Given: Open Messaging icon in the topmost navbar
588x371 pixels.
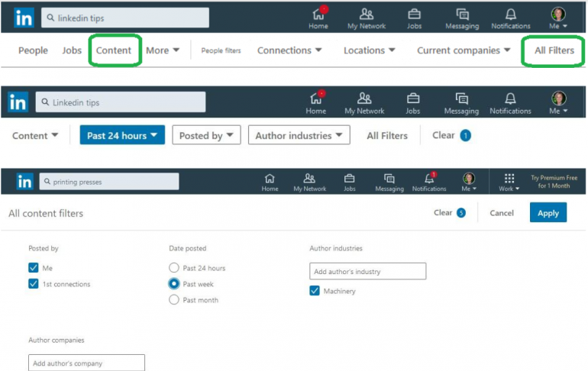Looking at the screenshot, I should tap(462, 15).
